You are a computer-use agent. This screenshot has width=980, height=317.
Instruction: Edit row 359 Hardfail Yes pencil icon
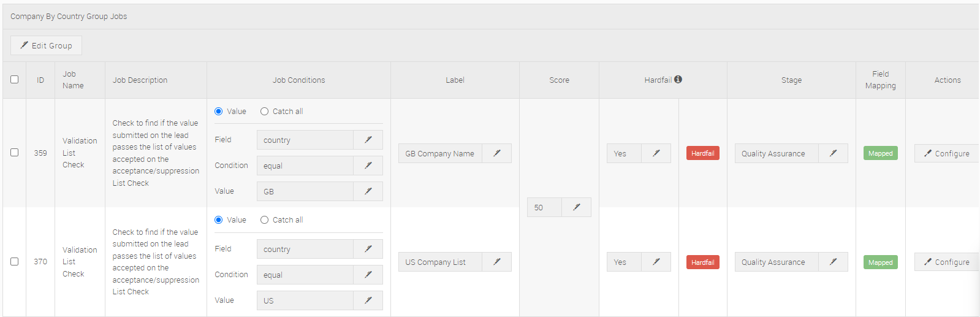pos(656,153)
